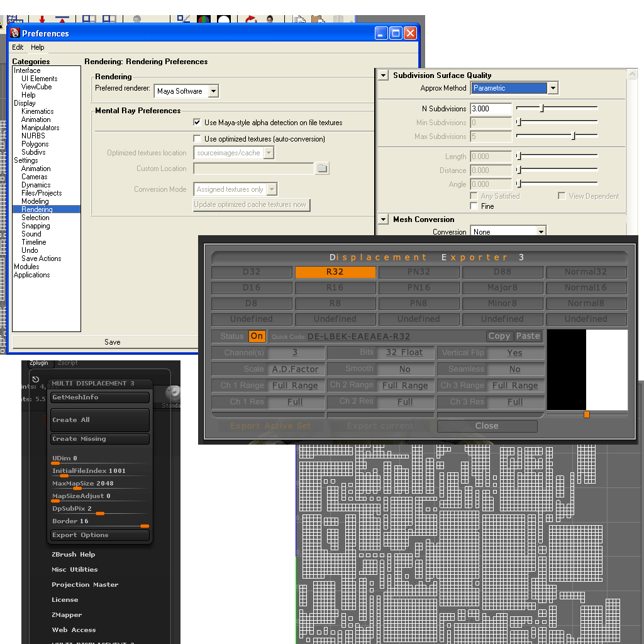Open the ZBrush Help plugin menu
The height and width of the screenshot is (644, 644).
click(74, 555)
